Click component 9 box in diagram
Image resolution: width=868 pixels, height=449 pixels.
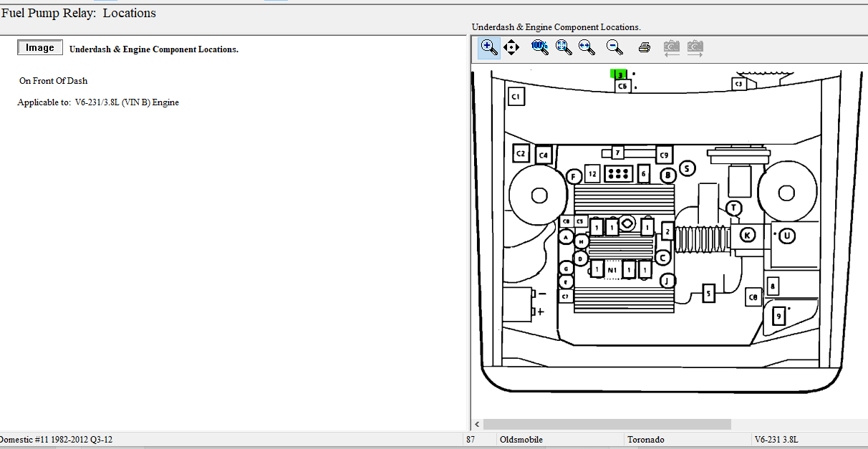[x=778, y=315]
